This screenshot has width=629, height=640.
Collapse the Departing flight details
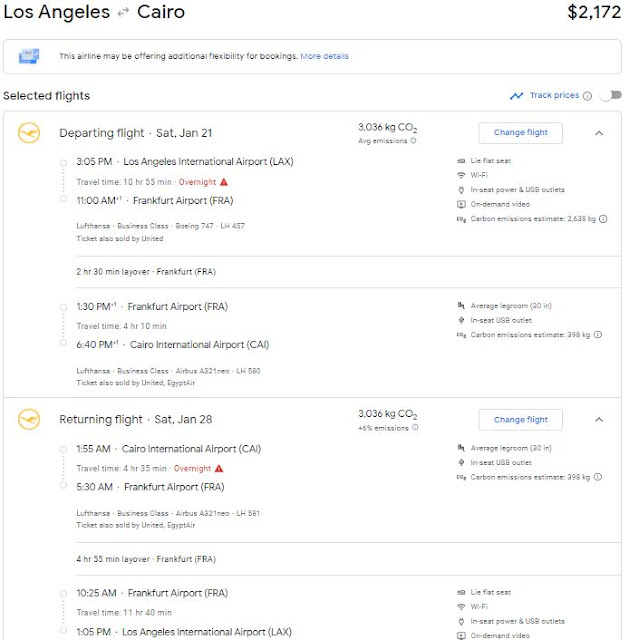point(598,132)
